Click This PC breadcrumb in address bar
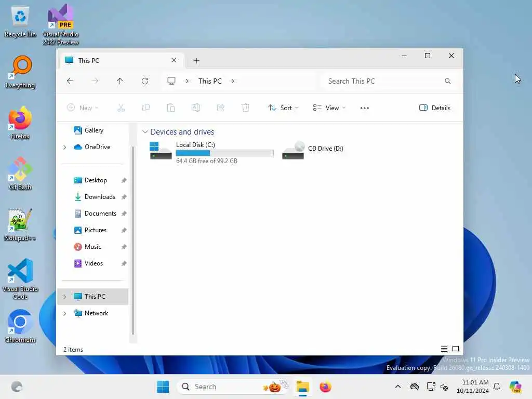This screenshot has width=532, height=399. click(210, 81)
